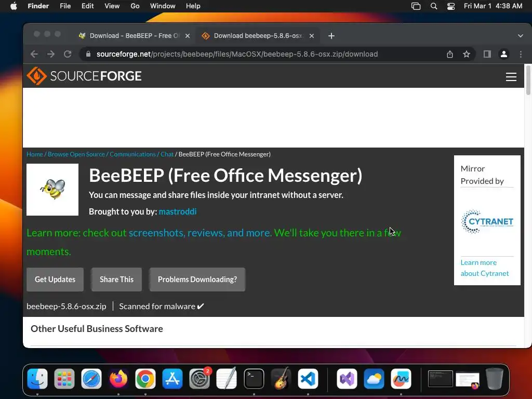Close the beebeep-5.8.6-osx download tab
The height and width of the screenshot is (399, 532).
tap(312, 36)
